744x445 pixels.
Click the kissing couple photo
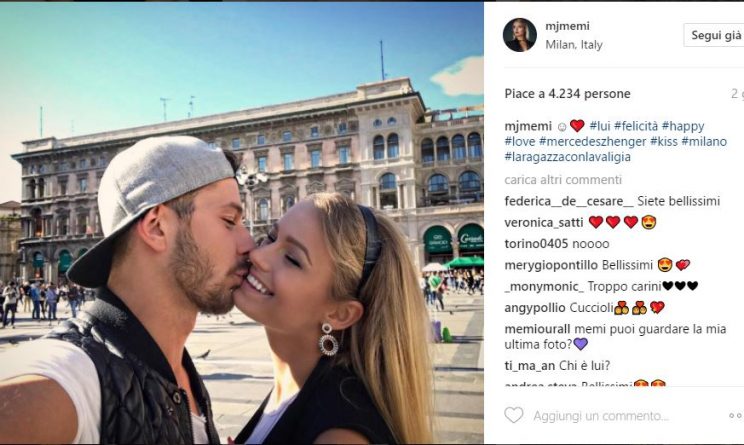click(242, 223)
